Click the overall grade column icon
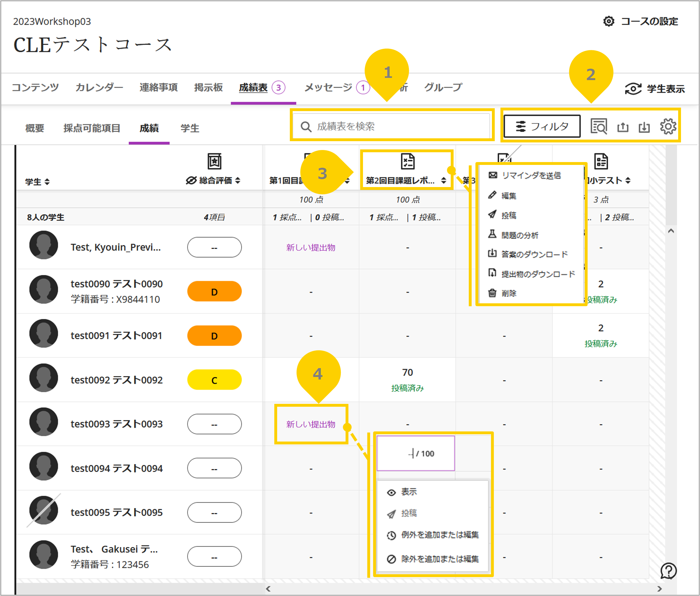Screen dimensions: 700x596 214,161
